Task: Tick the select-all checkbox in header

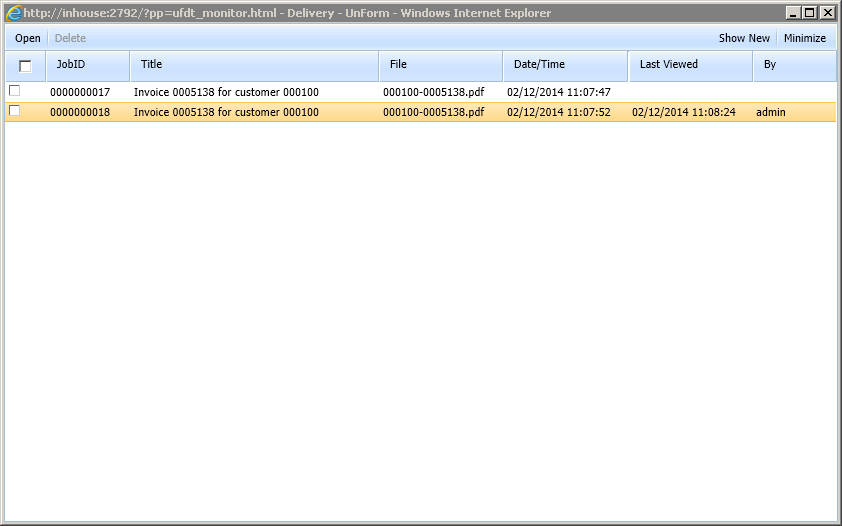Action: [25, 66]
